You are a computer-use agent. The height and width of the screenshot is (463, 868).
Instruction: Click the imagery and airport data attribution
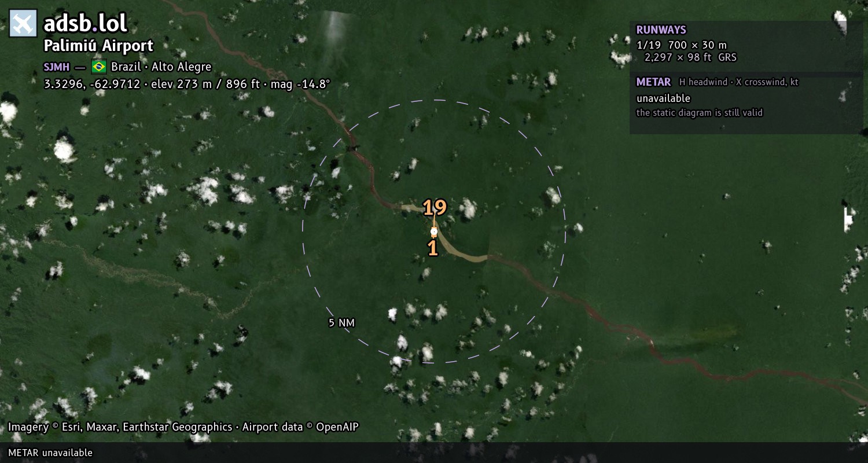coord(183,427)
